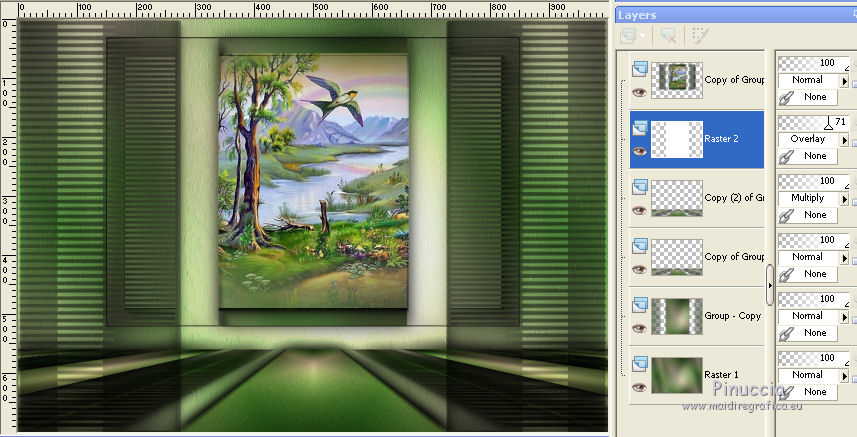Click the link chain icon for Raster 2
The width and height of the screenshot is (857, 437).
coord(785,157)
